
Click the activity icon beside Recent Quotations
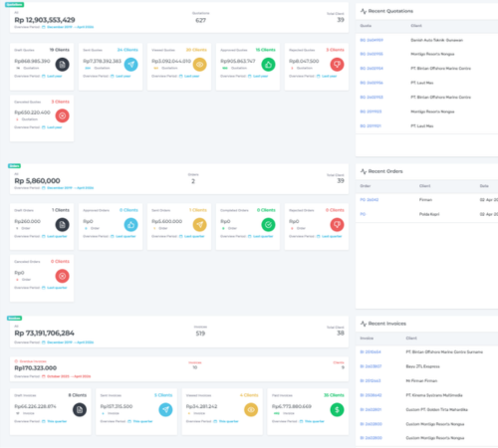364,11
